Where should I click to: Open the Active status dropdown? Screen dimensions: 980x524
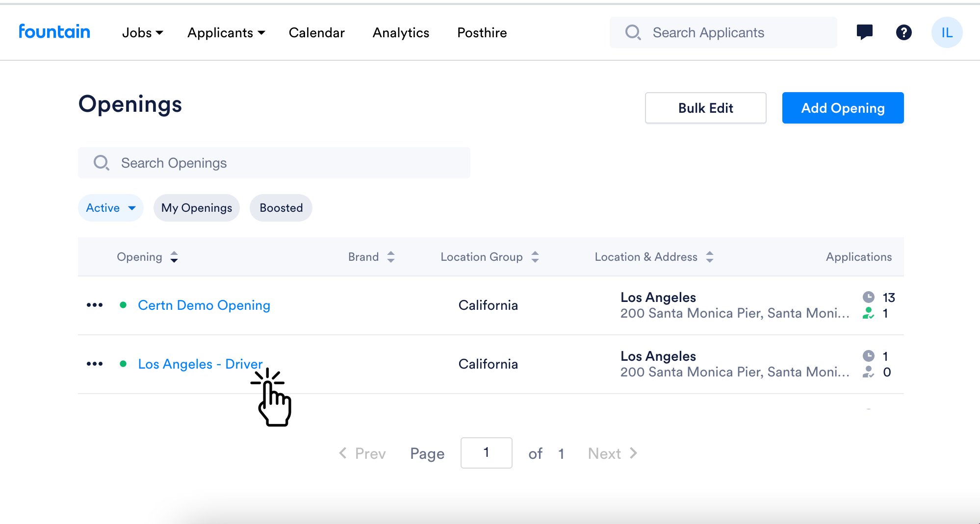tap(110, 208)
